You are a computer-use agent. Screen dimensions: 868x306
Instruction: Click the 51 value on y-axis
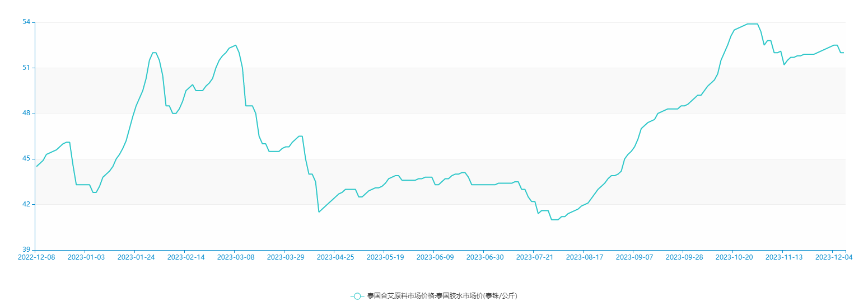(x=26, y=68)
